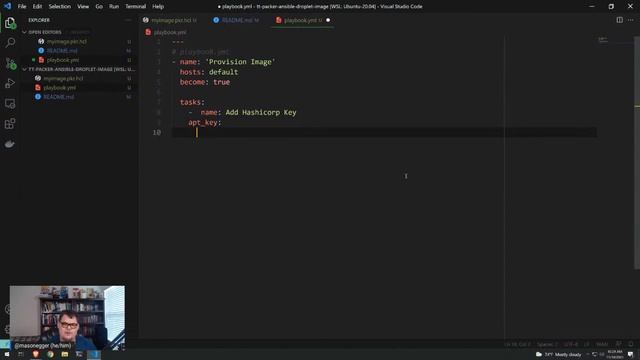Click the Task View icon in taskbar
The height and width of the screenshot is (360, 640).
tap(21, 354)
